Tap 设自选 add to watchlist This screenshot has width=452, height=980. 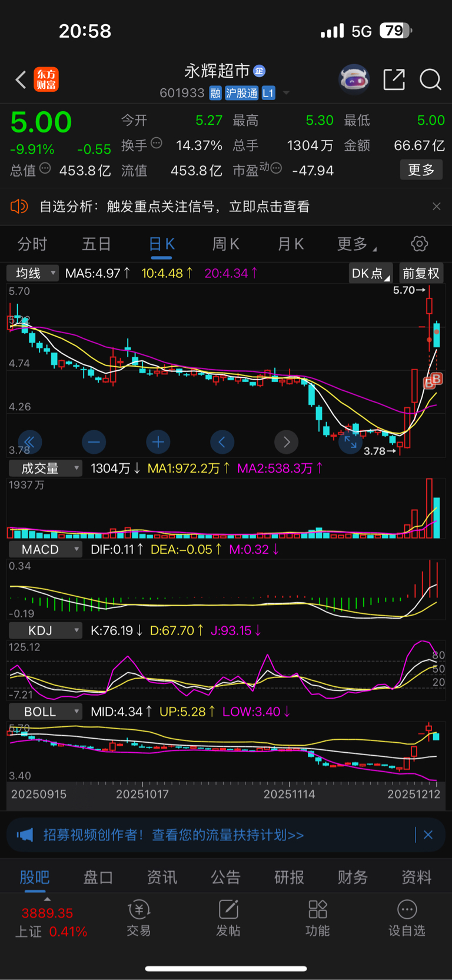pyautogui.click(x=407, y=918)
